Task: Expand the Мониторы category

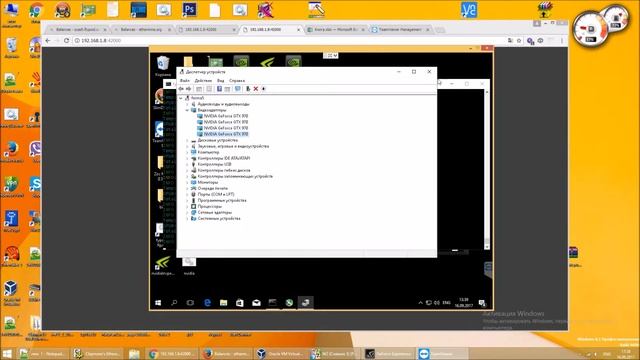Action: coord(187,182)
